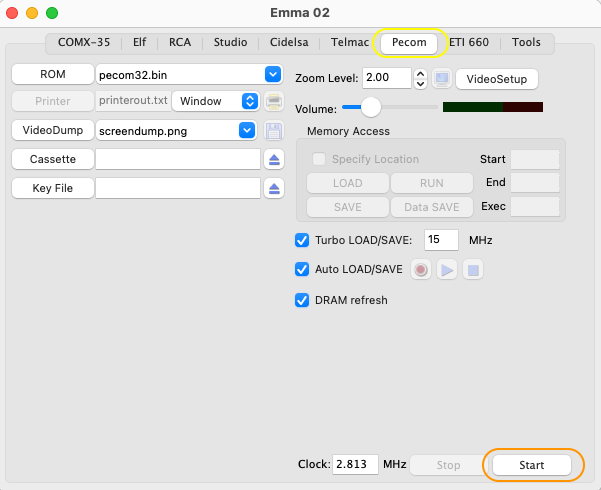Viewport: 601px width, 490px height.
Task: Click the Volume slider knob
Action: 371,107
